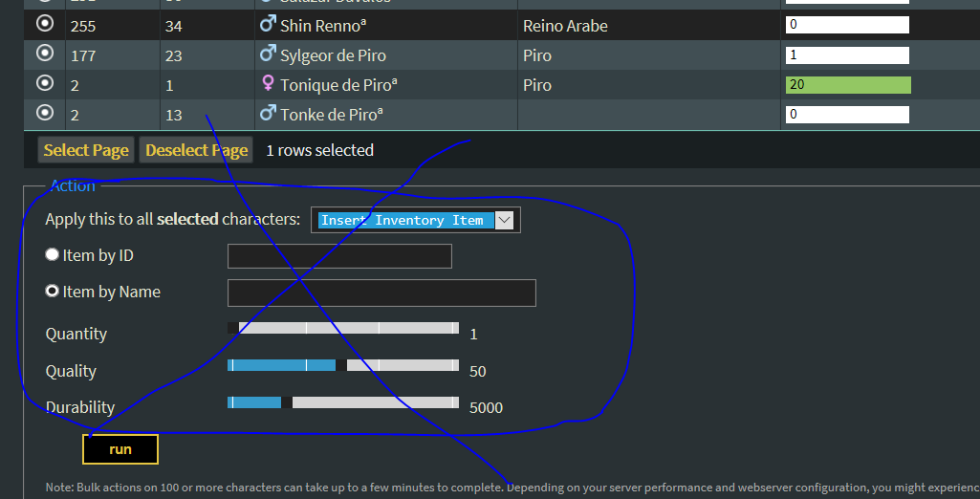
Task: Click male gender icon beside Sylgeor de Piro
Action: [x=268, y=54]
